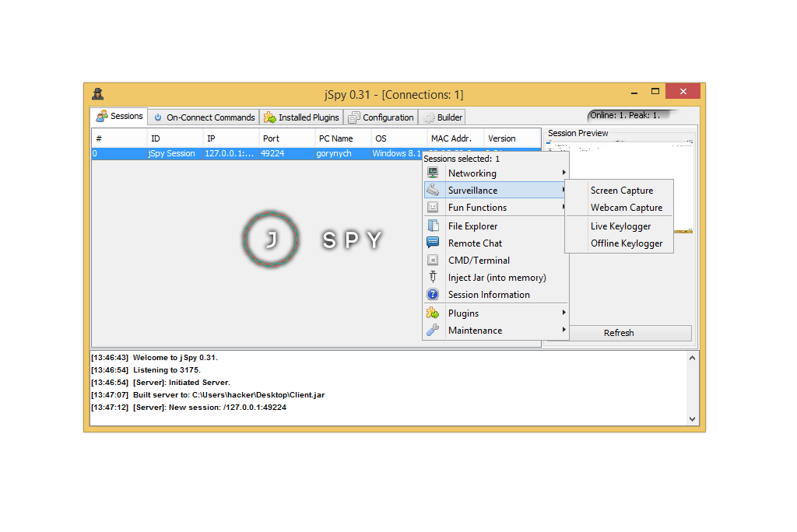
Task: Click the log scrollbar up arrow
Action: (x=692, y=358)
